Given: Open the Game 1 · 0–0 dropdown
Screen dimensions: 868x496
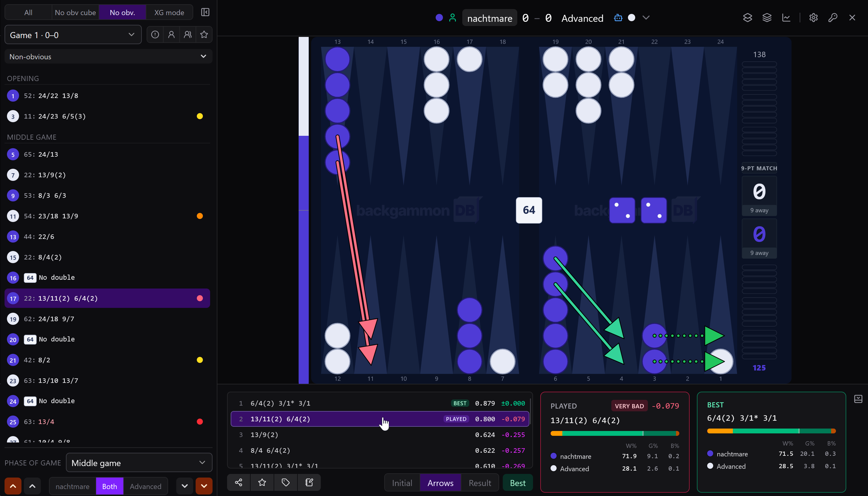Looking at the screenshot, I should (x=73, y=35).
